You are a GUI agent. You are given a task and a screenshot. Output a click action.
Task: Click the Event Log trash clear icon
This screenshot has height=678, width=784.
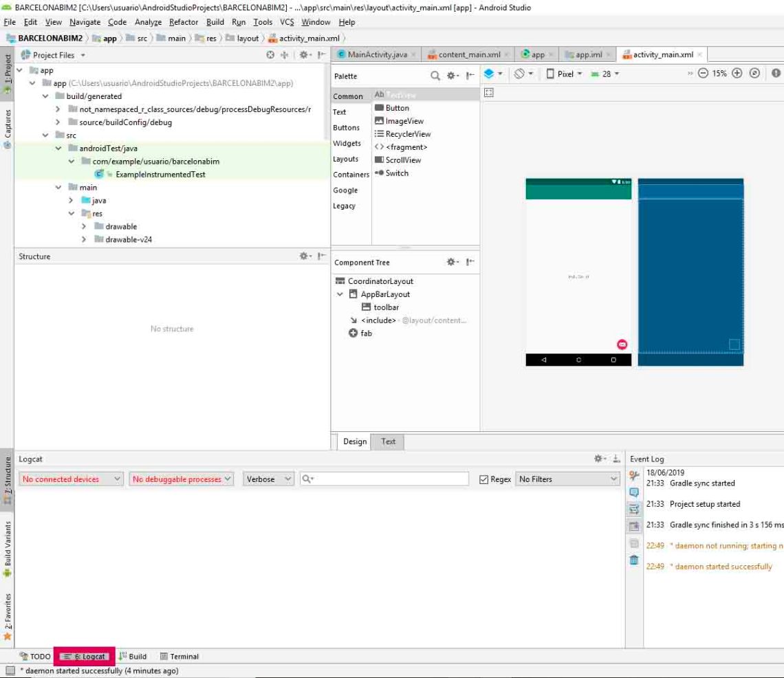[x=634, y=560]
